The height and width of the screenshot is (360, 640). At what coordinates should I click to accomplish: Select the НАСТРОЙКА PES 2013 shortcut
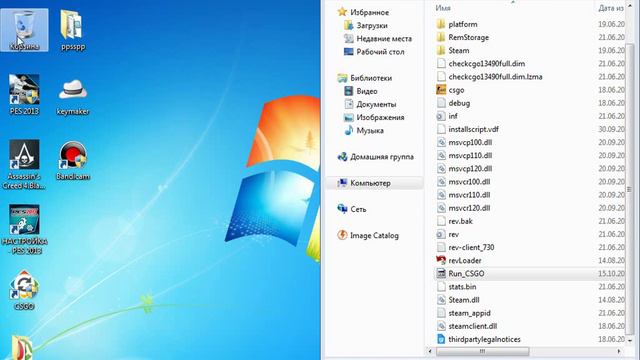(24, 229)
